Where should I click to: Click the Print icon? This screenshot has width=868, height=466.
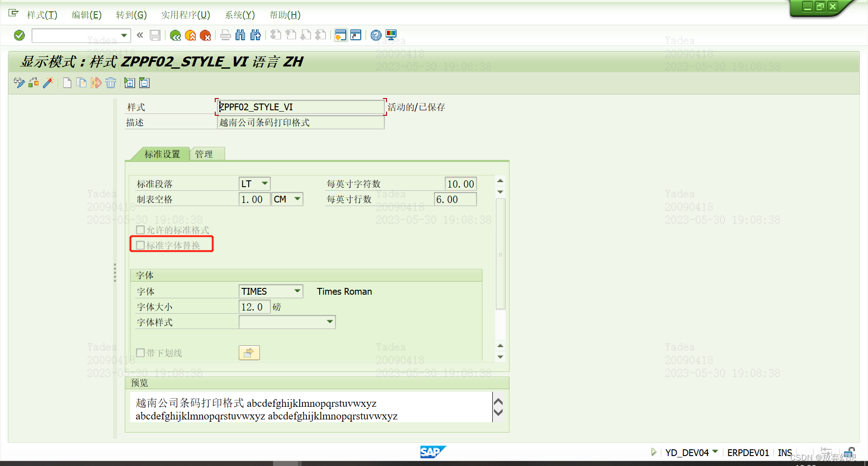(226, 35)
